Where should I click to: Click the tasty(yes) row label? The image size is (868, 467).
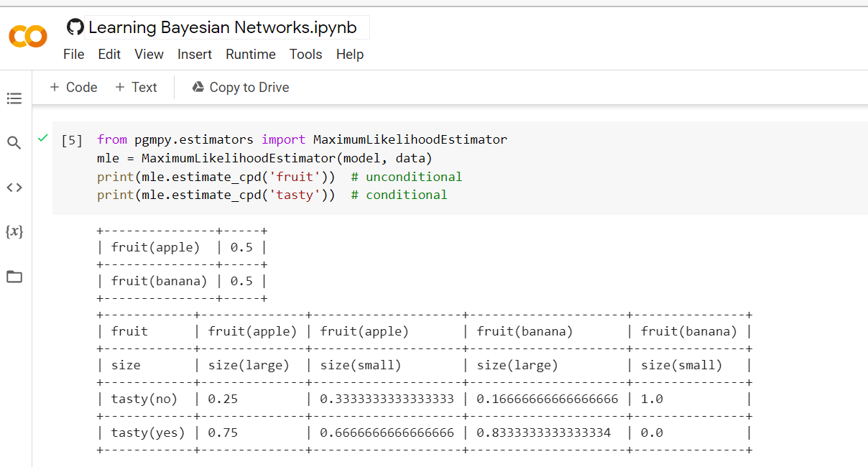(x=148, y=433)
